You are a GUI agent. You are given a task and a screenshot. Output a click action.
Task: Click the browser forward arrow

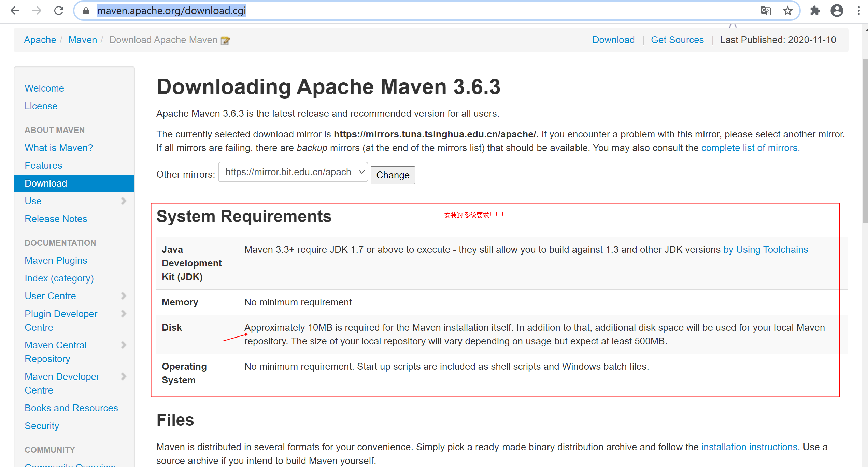pyautogui.click(x=37, y=11)
